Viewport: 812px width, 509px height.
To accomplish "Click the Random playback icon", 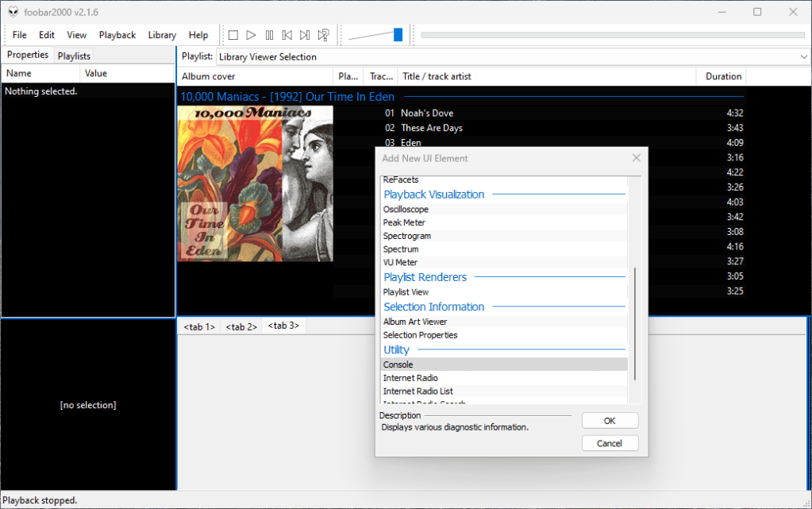I will pyautogui.click(x=323, y=35).
